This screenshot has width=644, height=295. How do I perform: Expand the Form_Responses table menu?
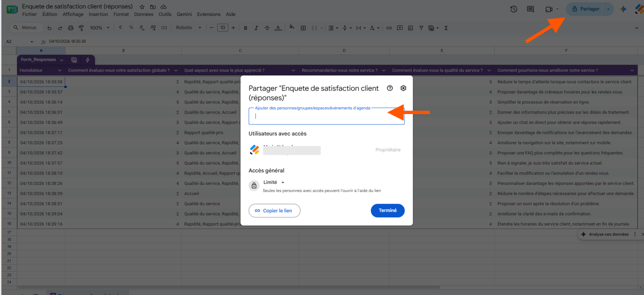pyautogui.click(x=62, y=60)
